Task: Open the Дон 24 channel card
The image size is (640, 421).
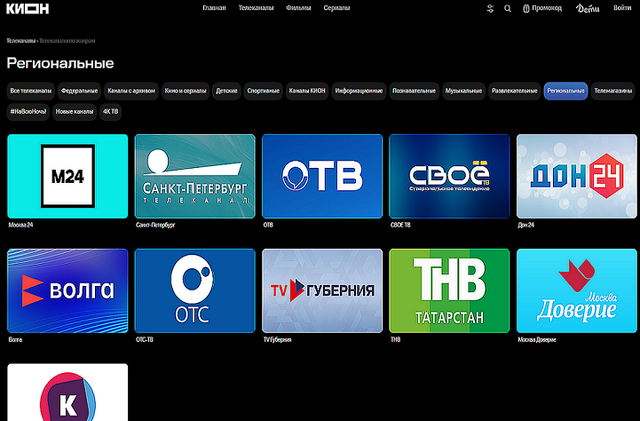Action: 577,176
